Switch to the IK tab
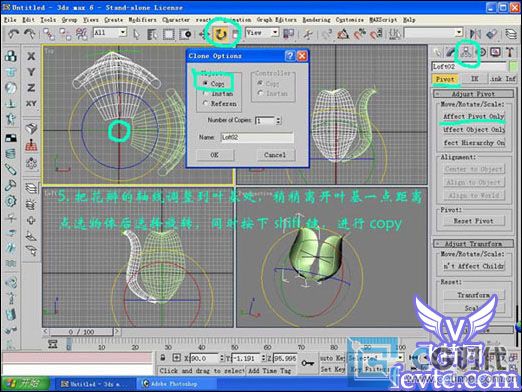 (x=474, y=79)
